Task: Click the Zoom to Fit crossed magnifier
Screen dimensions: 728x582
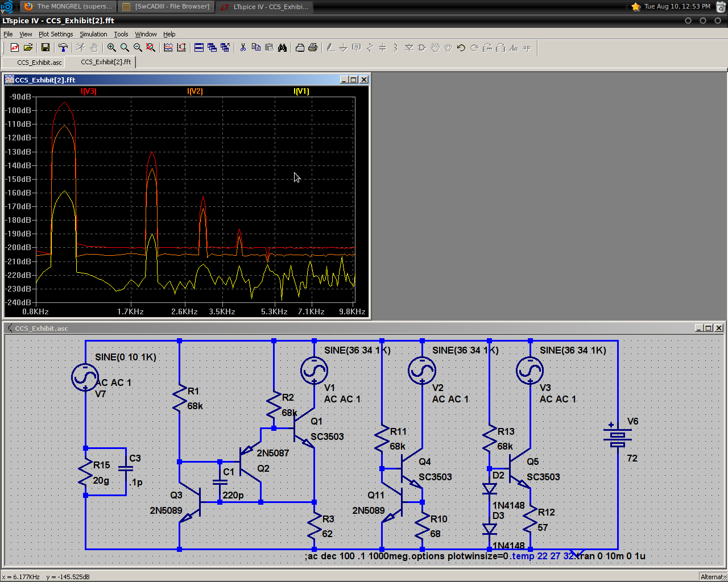Action: [x=151, y=48]
